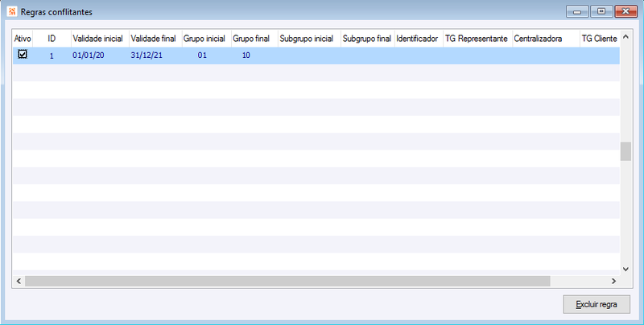Click the TG Cliente column header
This screenshot has width=644, height=325.
coord(600,39)
